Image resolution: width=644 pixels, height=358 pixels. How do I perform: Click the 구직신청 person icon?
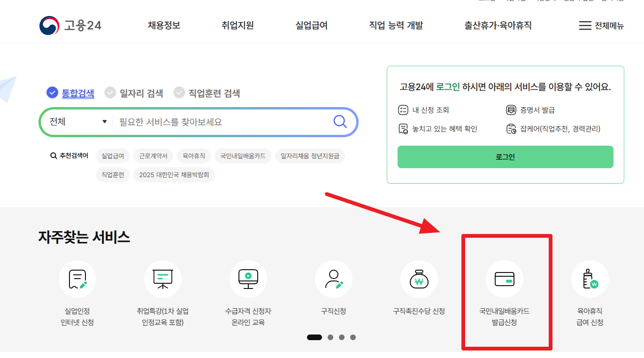click(x=333, y=279)
